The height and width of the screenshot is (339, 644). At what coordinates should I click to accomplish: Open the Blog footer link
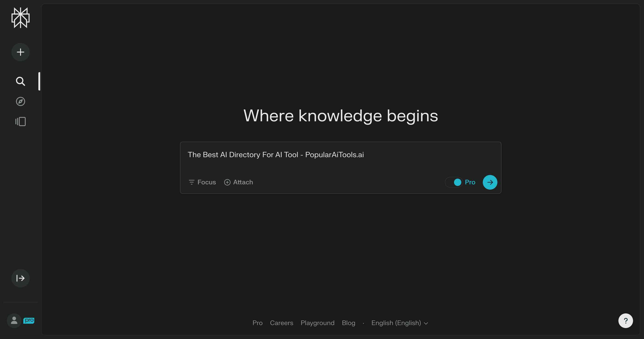(x=348, y=323)
